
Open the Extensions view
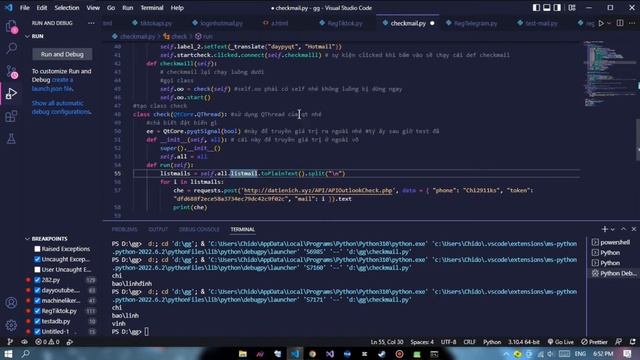tap(11, 116)
